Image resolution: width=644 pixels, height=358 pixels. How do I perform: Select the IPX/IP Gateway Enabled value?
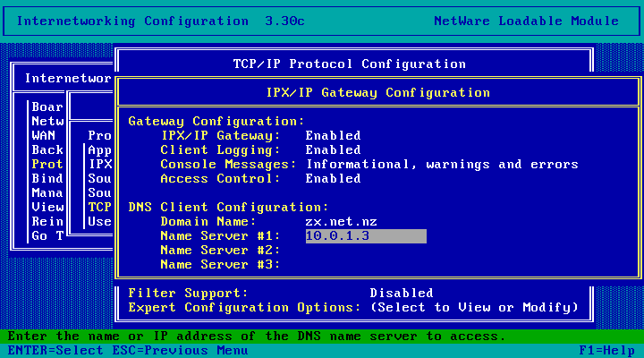(333, 136)
